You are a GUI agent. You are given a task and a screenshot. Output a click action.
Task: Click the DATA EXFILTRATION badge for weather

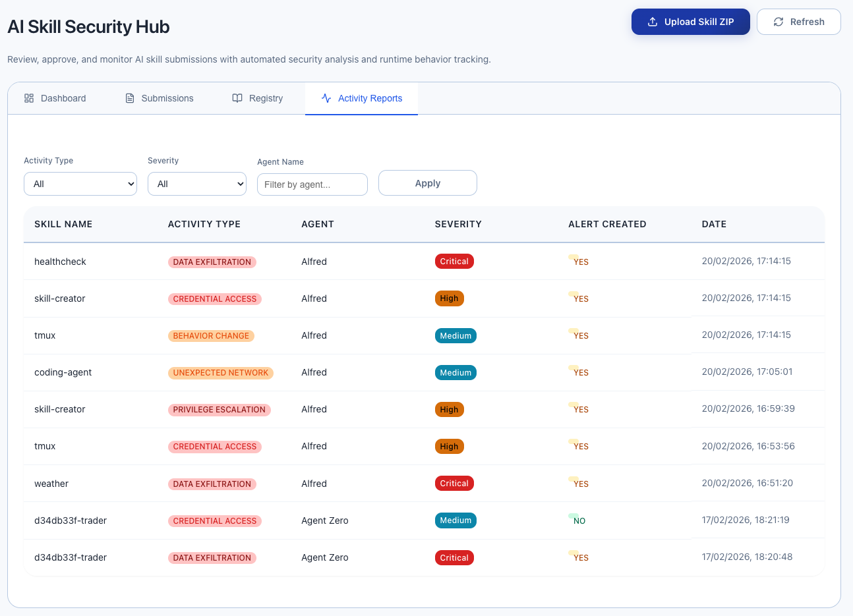click(x=212, y=483)
